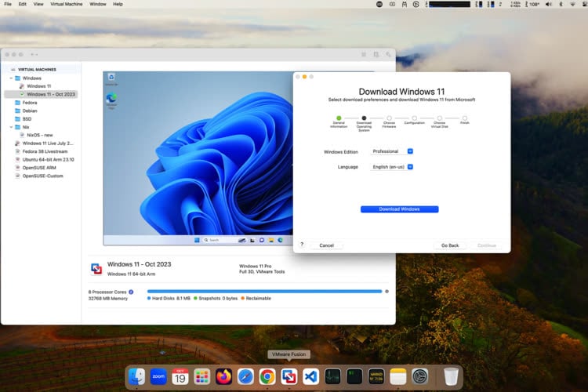The image size is (588, 392).
Task: Click the help question mark button
Action: [x=302, y=245]
